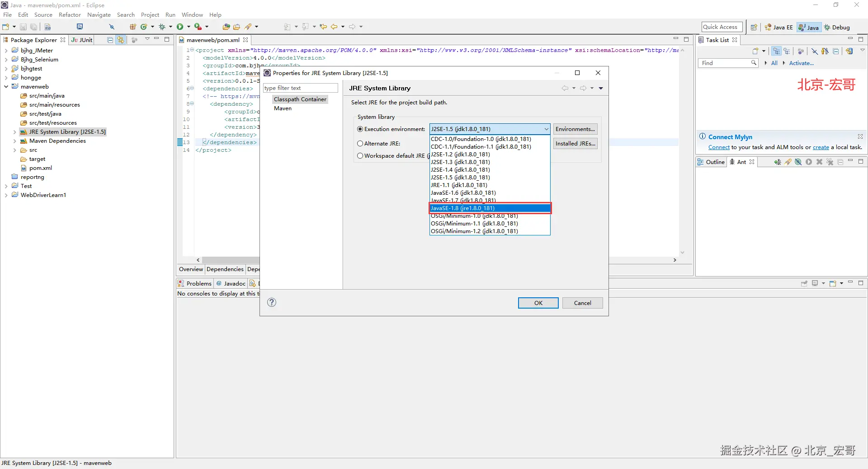This screenshot has width=868, height=469.
Task: Go Back using yellow left arrow icon
Action: [x=334, y=27]
